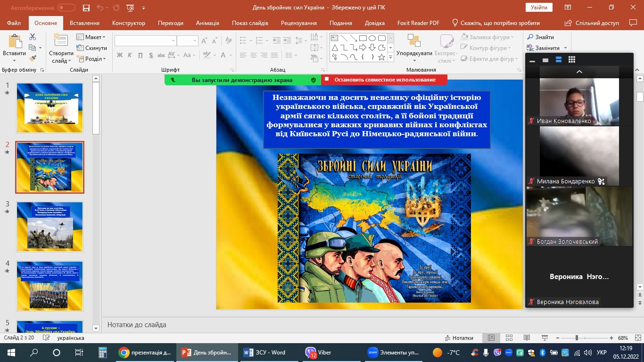Click the Увійти sign-in button

(x=539, y=8)
